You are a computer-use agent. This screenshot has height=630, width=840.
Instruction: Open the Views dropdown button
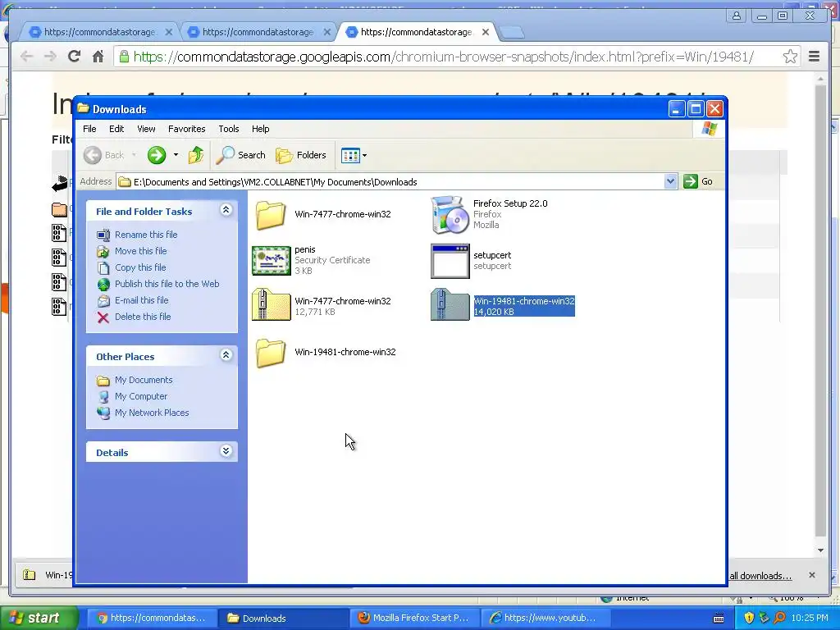[354, 155]
